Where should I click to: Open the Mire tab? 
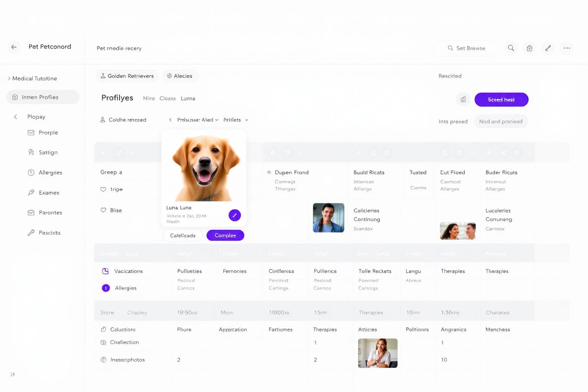149,98
